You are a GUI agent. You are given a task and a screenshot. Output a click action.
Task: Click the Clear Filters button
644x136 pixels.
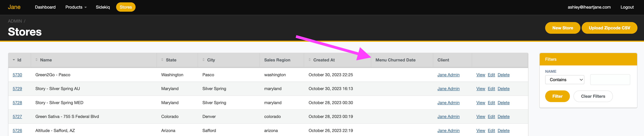pos(593,96)
